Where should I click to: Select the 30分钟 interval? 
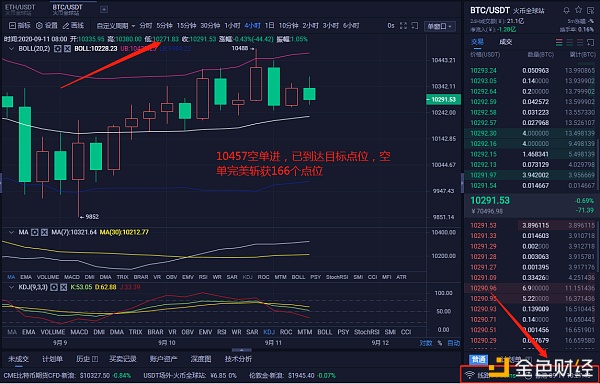(x=210, y=26)
